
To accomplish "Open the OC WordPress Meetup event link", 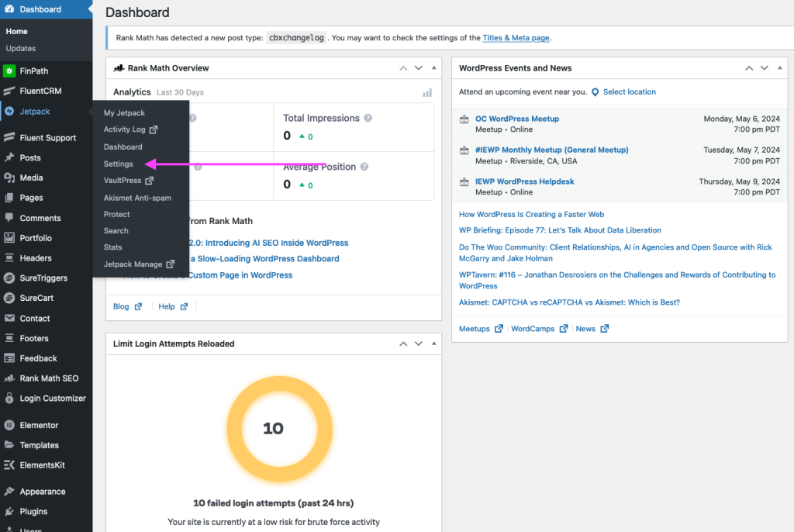I will [516, 119].
